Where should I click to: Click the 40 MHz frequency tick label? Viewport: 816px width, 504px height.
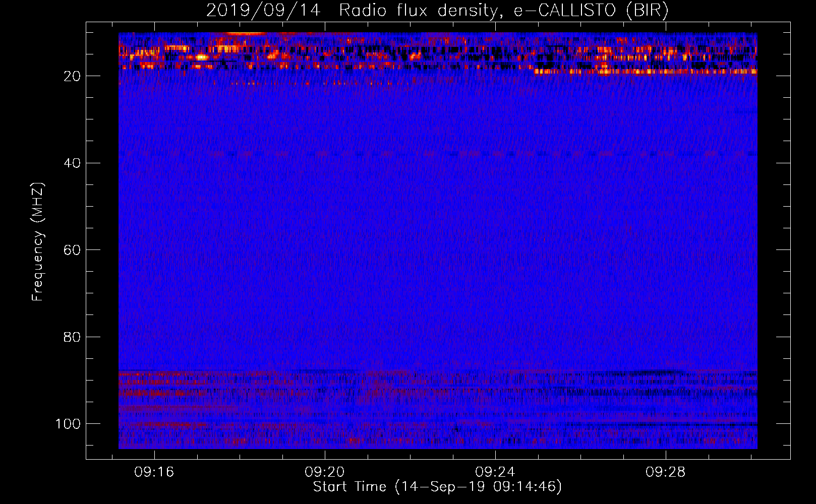point(73,163)
